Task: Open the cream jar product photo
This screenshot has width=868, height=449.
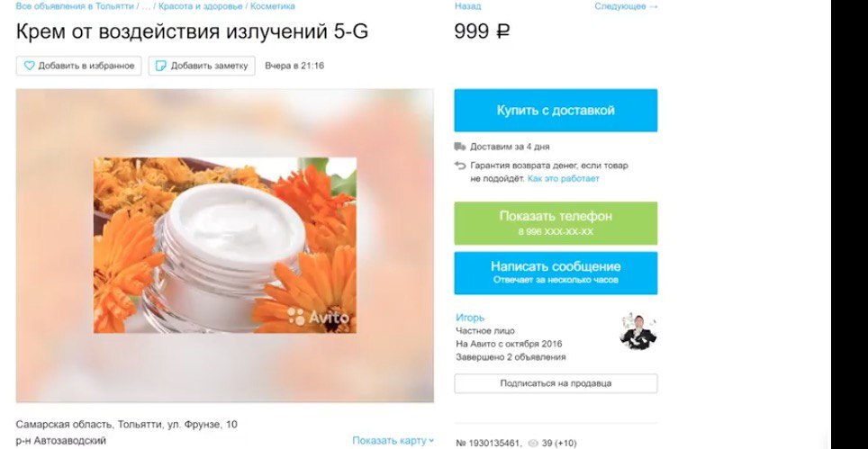Action: click(225, 246)
